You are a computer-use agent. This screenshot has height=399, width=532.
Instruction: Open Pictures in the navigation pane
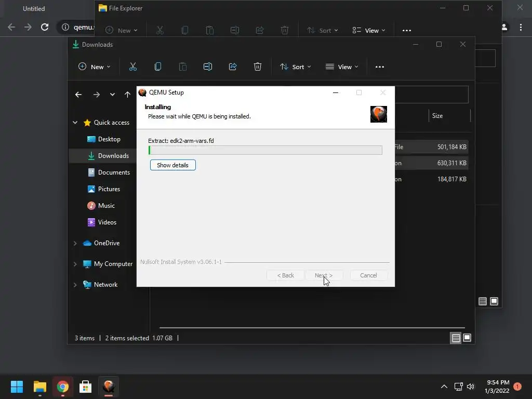[x=103, y=189]
